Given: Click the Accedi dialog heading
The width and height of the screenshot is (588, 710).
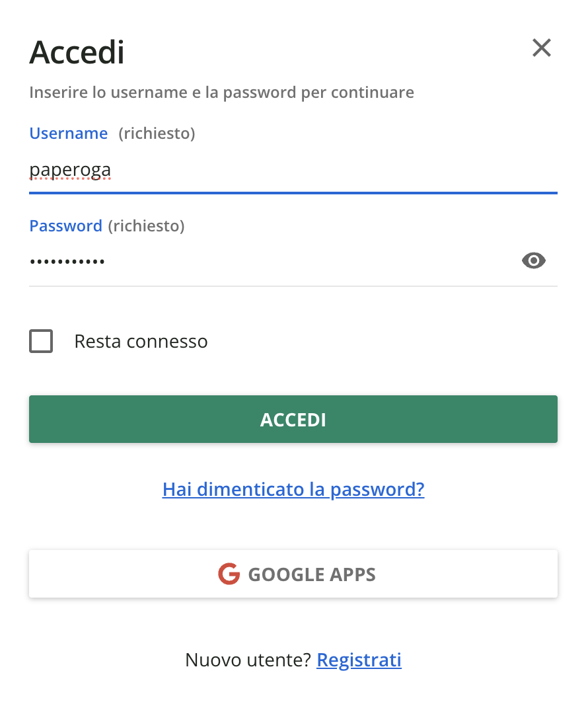Looking at the screenshot, I should [x=77, y=52].
